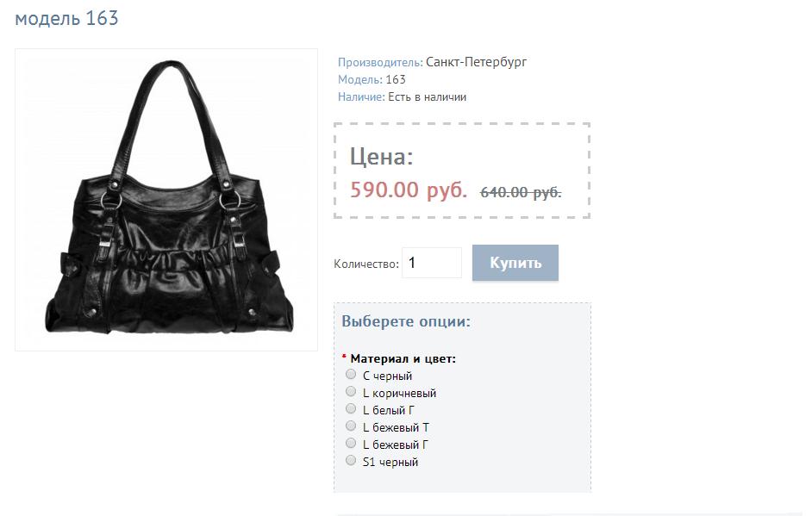Select the "L белый Г" radio button
Viewport: 812px width, 516px height.
pos(351,409)
